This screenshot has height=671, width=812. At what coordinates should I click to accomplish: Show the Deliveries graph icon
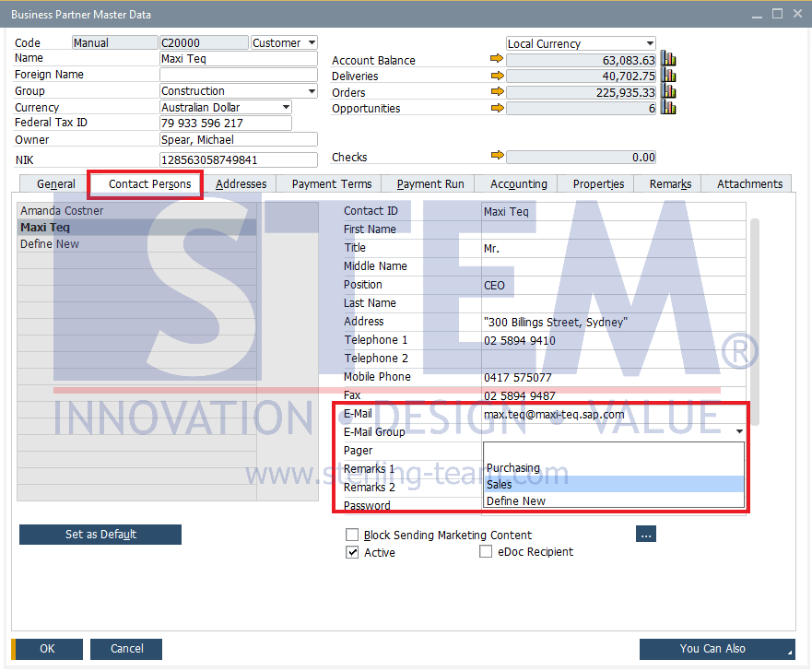tap(669, 76)
